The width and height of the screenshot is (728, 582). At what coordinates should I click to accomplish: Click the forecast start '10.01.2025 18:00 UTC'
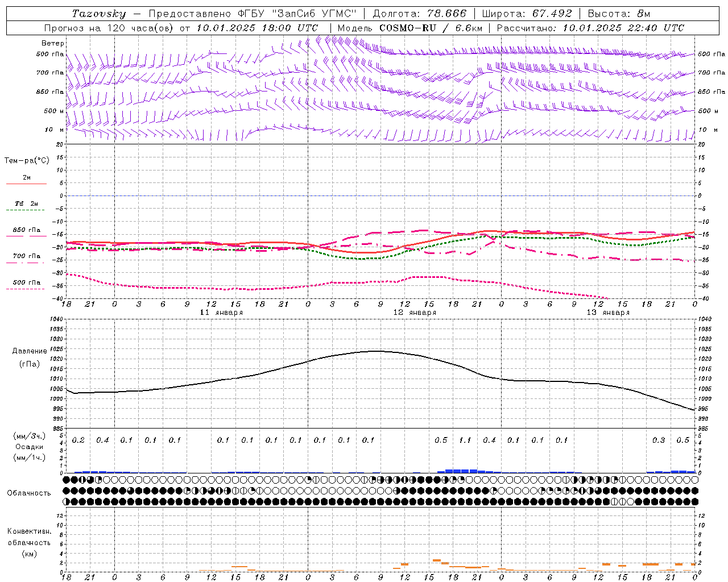point(257,28)
